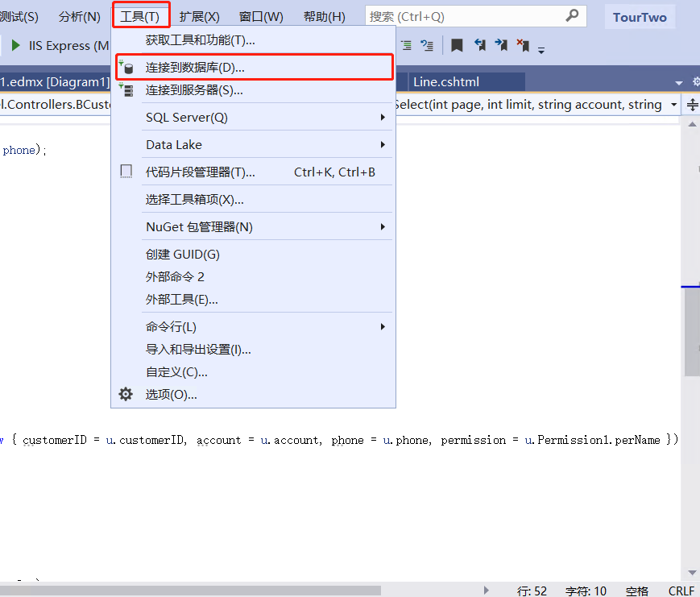Click 命令行(L) submenu arrow
700x597 pixels.
pyautogui.click(x=383, y=327)
